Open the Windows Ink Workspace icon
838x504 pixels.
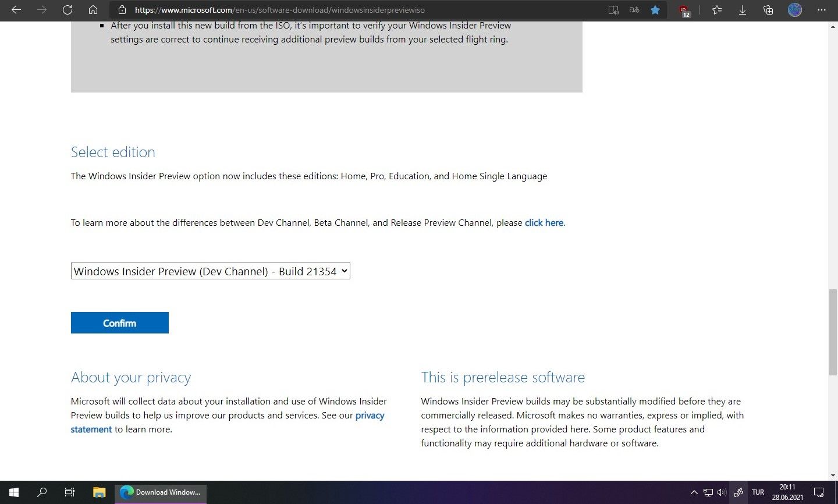(738, 492)
